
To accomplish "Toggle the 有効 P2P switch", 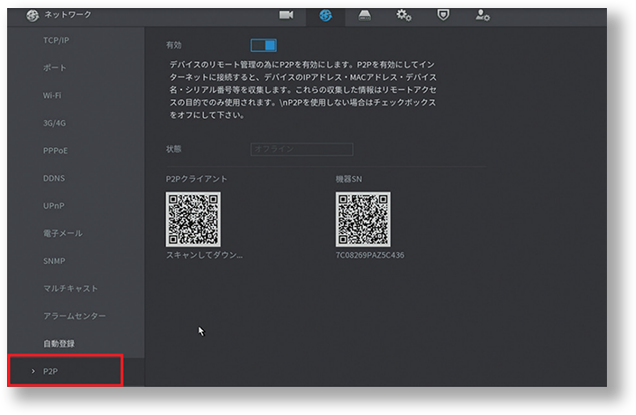I will (x=264, y=45).
